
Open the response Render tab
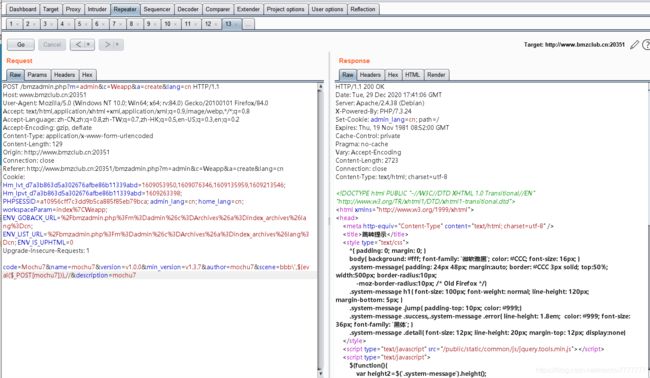point(436,75)
